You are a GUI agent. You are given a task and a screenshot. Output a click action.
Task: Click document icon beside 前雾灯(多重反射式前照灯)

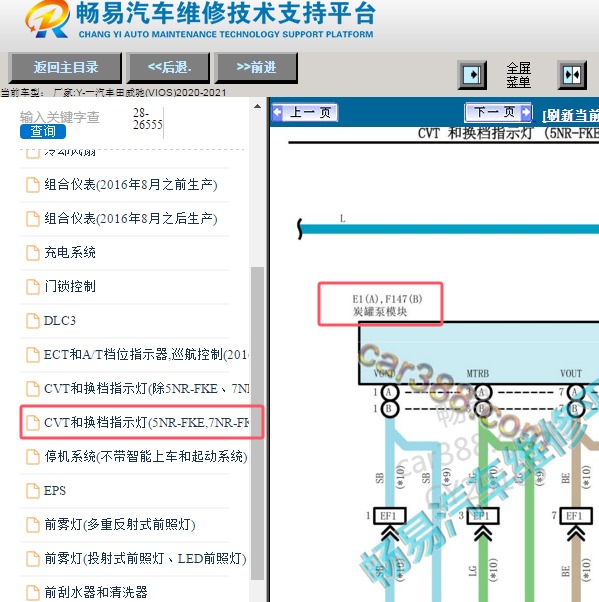click(33, 525)
